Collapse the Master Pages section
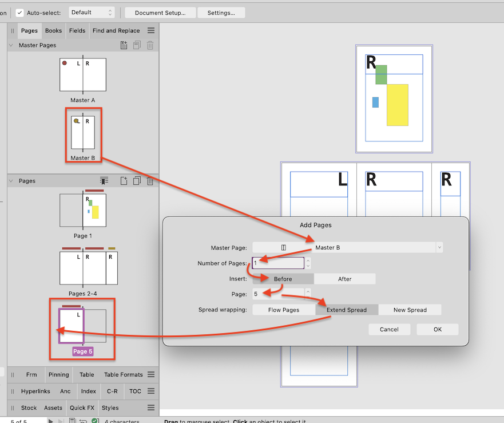 [10, 45]
